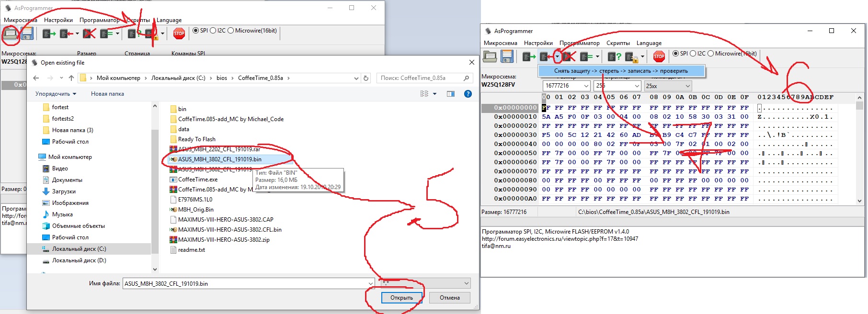
Task: Click red STOP icon in right AsProgrammer window
Action: [x=659, y=56]
